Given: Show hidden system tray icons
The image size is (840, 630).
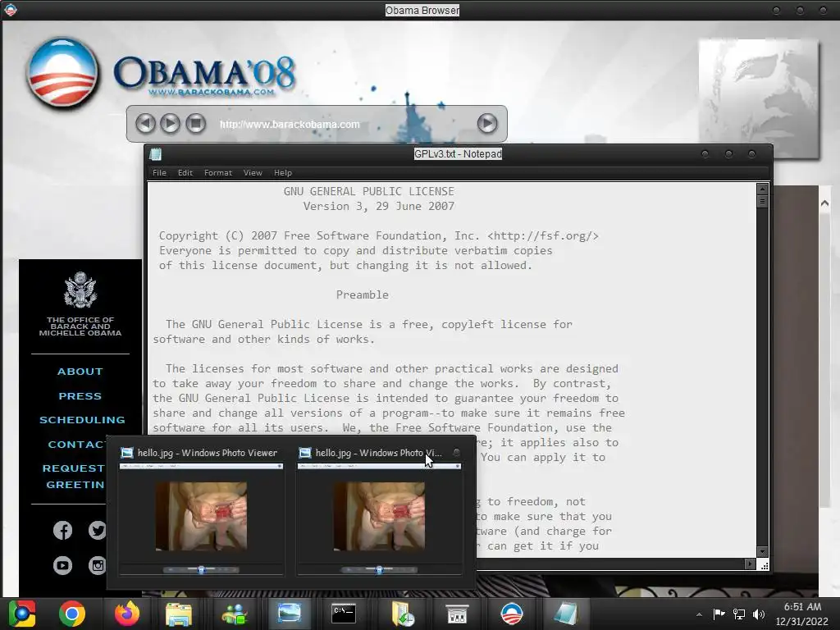Looking at the screenshot, I should 699,614.
